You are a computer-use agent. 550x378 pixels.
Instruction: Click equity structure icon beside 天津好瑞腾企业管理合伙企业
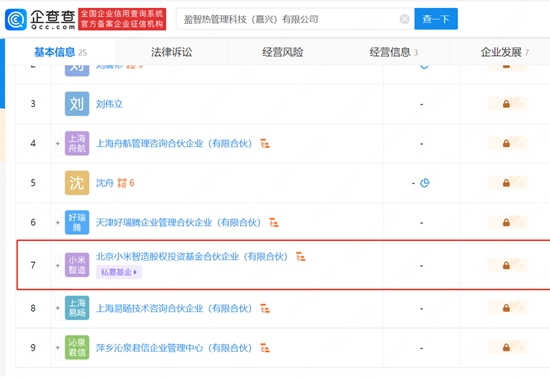click(274, 223)
